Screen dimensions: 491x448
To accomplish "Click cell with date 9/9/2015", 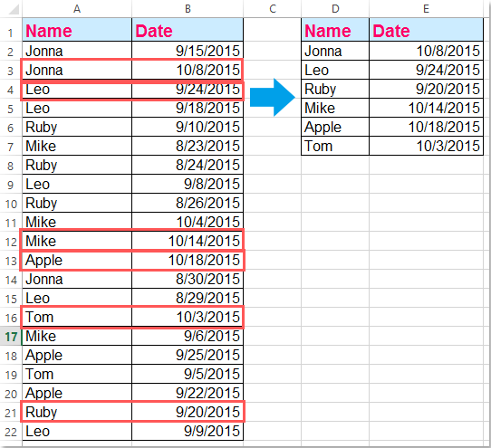I will (188, 431).
